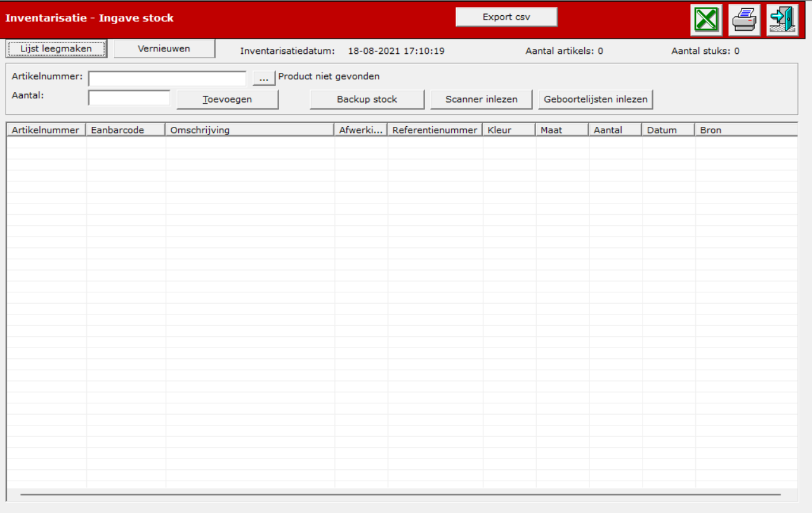Click Lijst leegmaken button

point(56,48)
